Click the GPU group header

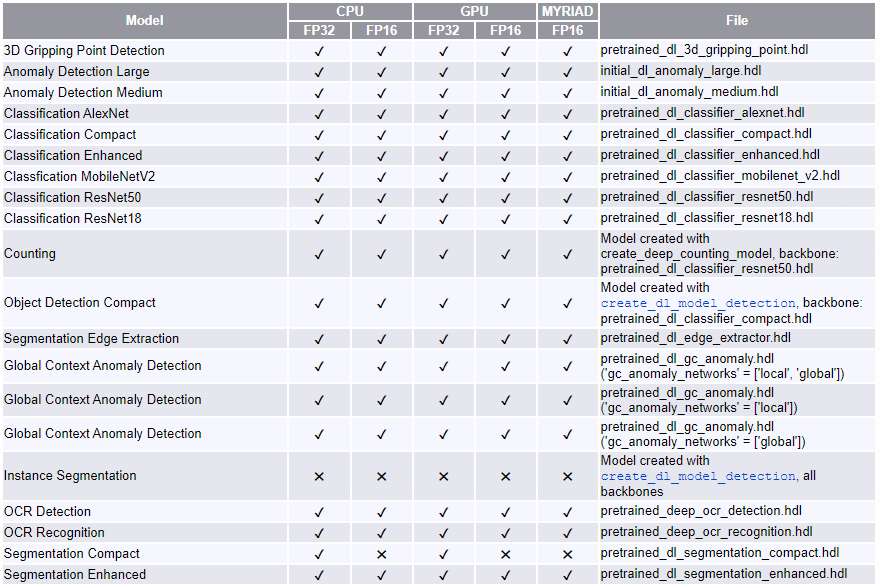point(474,11)
